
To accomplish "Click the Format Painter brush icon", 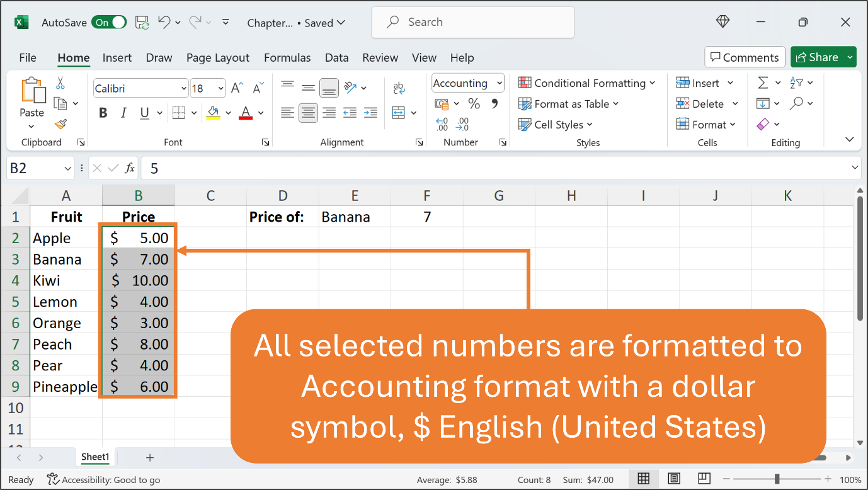I will point(60,124).
